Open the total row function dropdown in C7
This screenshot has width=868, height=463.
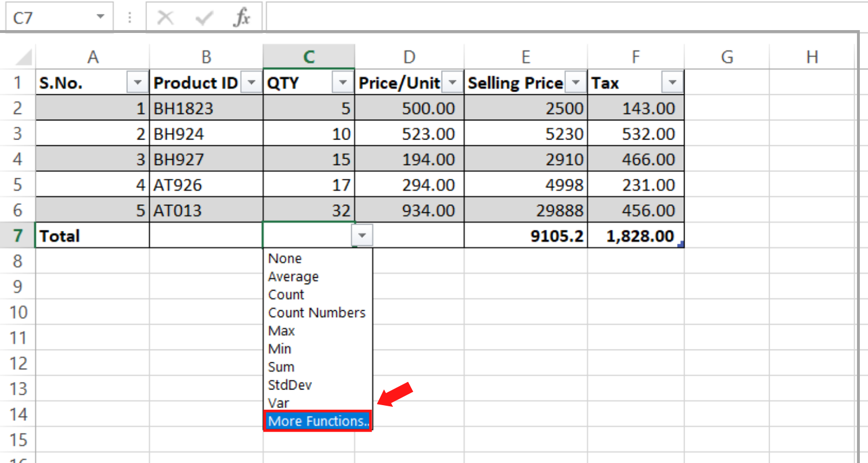coord(362,234)
